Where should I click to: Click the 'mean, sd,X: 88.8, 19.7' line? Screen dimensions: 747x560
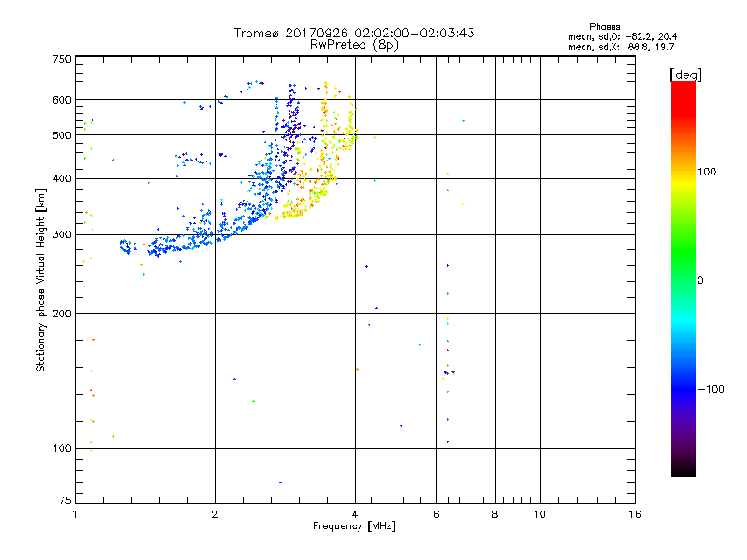621,47
